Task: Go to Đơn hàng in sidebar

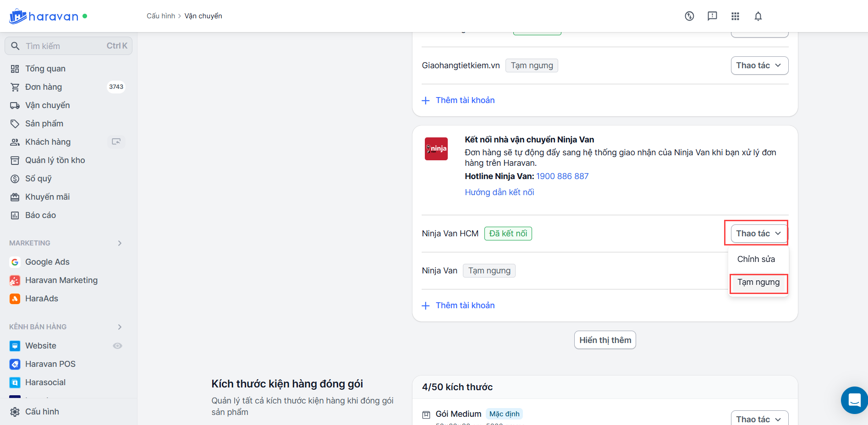Action: pos(44,87)
